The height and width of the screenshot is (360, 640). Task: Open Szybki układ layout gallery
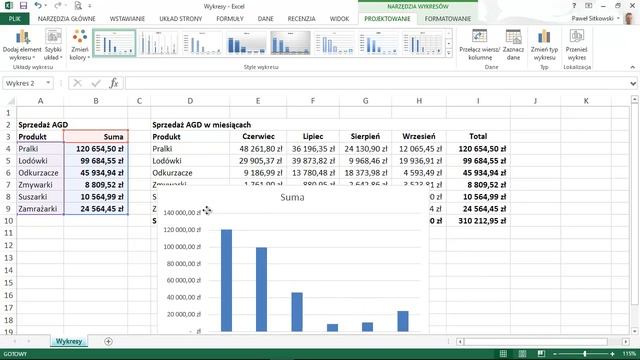click(53, 45)
